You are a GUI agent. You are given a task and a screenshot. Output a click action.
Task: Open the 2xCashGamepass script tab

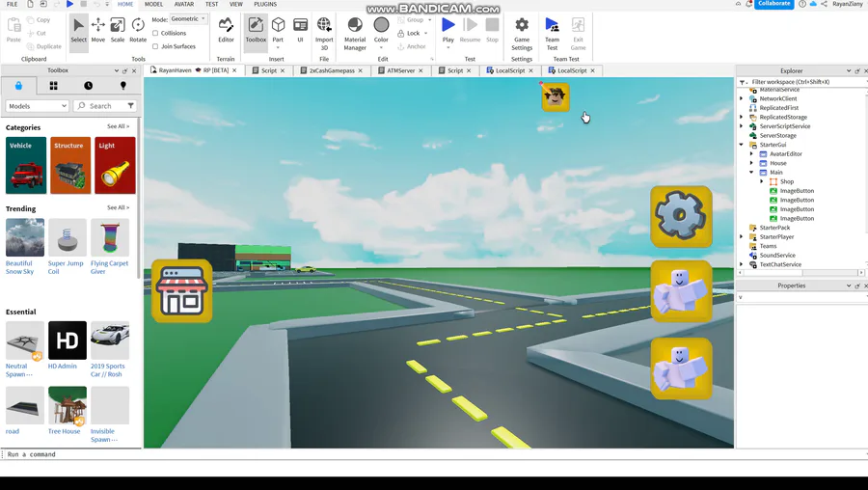pyautogui.click(x=332, y=70)
